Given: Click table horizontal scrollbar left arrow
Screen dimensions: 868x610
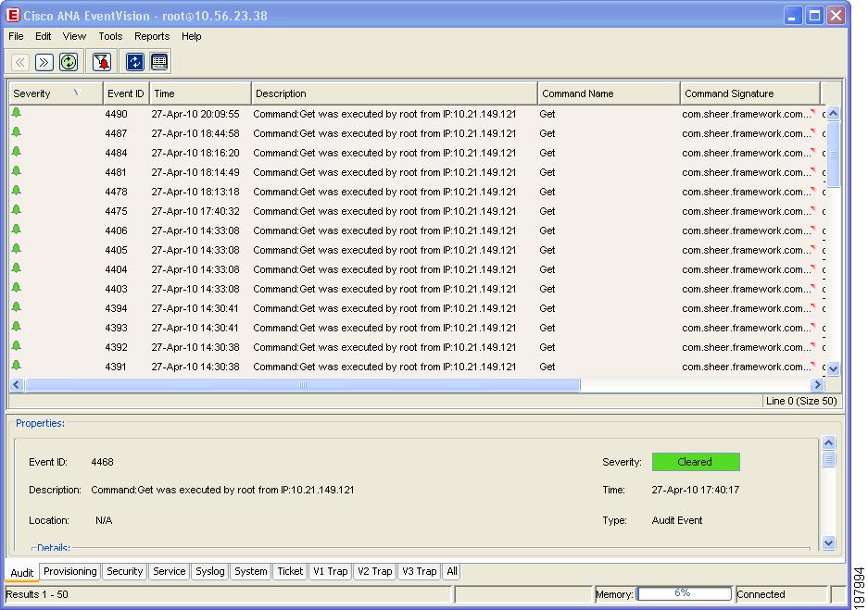Looking at the screenshot, I should [x=17, y=384].
